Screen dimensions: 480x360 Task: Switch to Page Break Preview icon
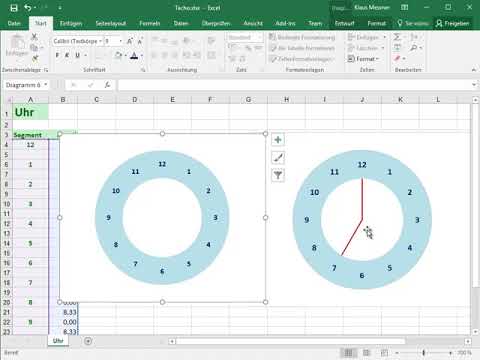384,353
